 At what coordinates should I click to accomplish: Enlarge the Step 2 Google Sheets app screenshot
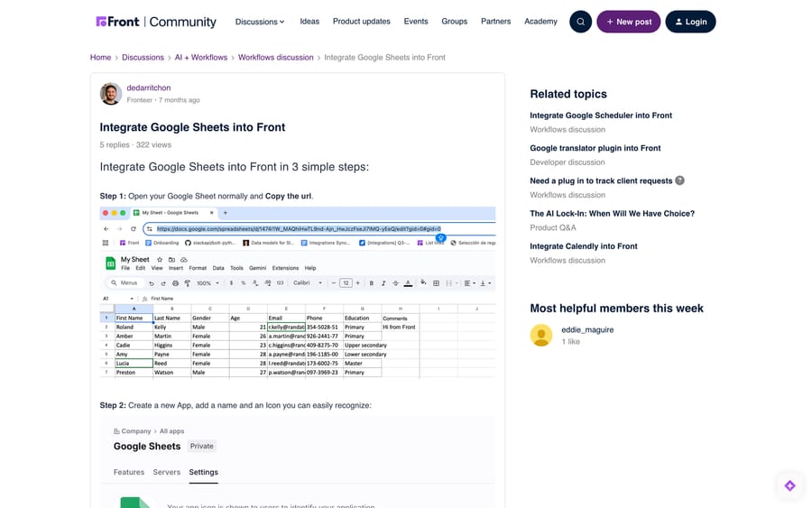coord(297,462)
